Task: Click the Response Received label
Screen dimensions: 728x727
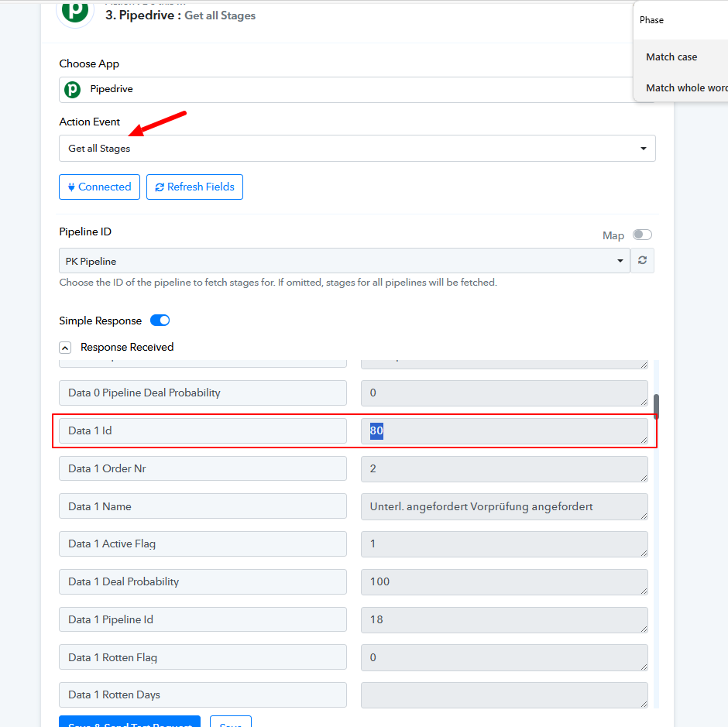Action: click(127, 348)
